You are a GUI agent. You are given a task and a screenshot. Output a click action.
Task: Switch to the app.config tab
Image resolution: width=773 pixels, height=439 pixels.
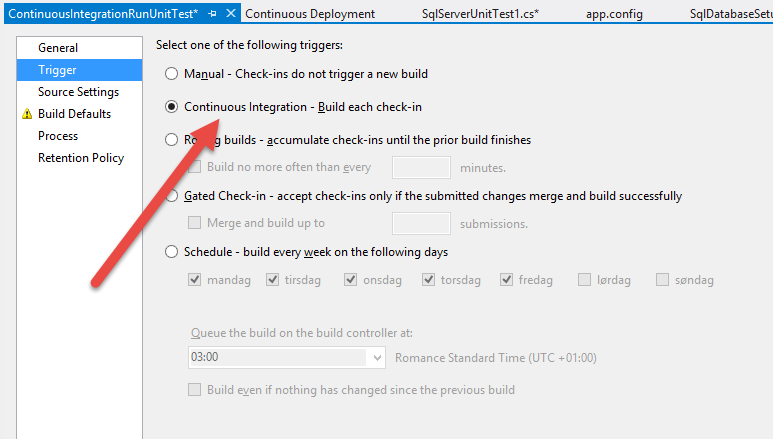(x=614, y=14)
